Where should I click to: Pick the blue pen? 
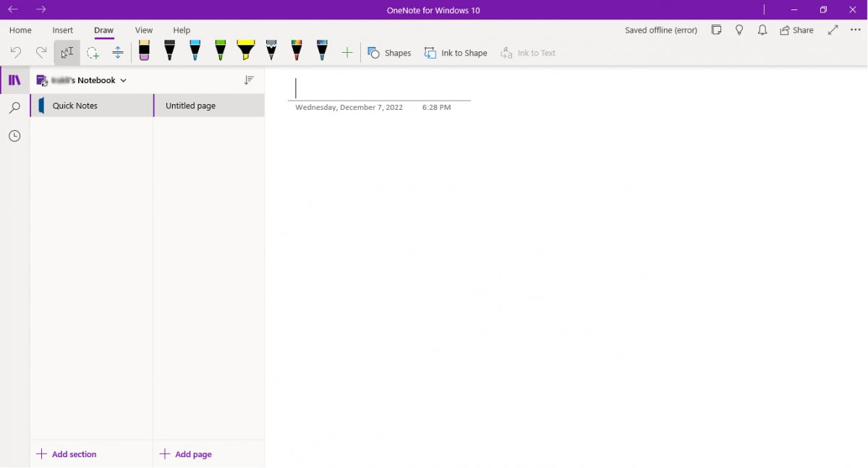(x=195, y=51)
